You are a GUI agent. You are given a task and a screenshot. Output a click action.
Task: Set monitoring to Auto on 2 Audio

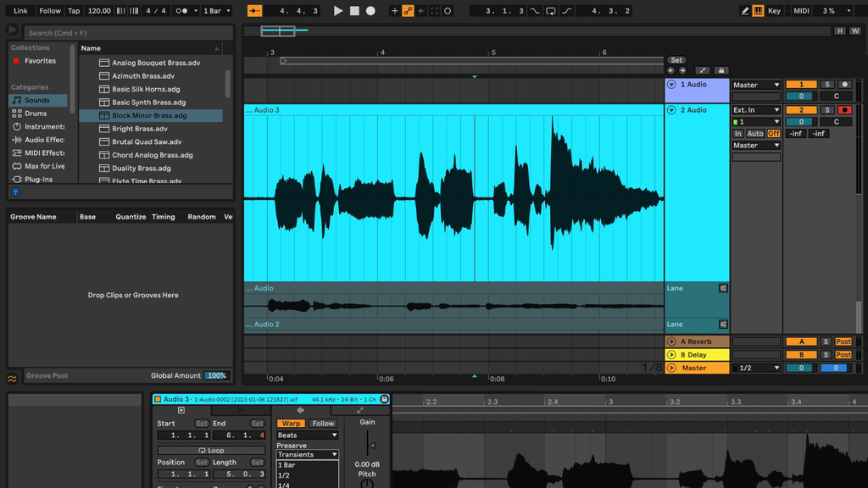[x=756, y=133]
